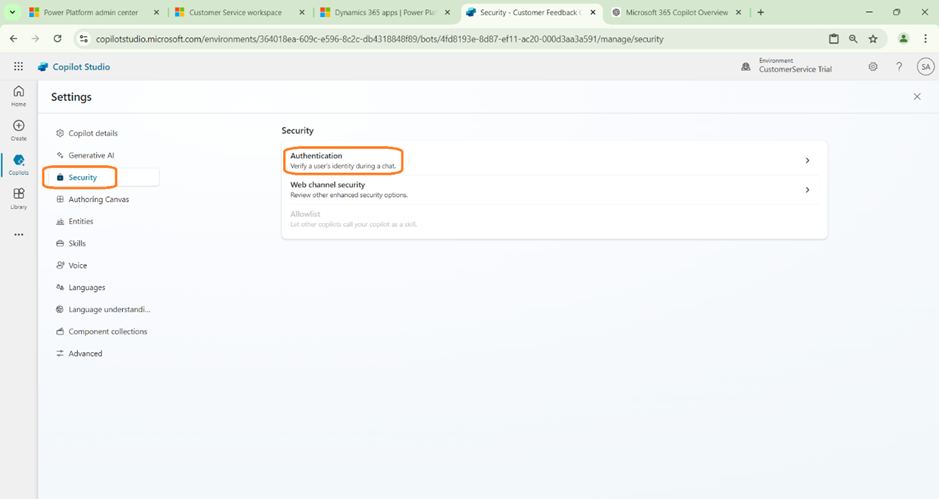
Task: Click the app launcher waffle icon
Action: 18,67
